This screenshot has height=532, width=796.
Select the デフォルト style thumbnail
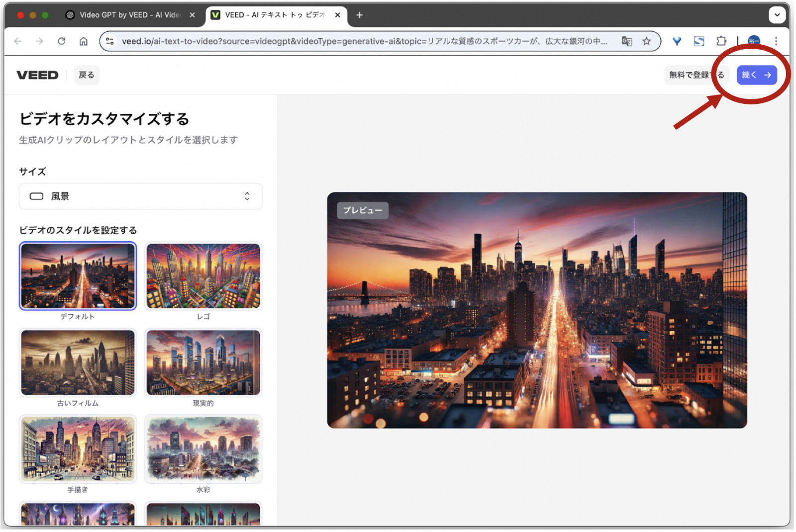coord(78,276)
